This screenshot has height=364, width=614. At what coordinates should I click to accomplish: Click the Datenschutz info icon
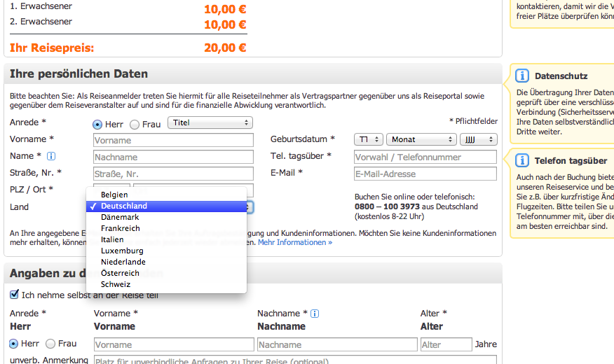click(x=522, y=76)
